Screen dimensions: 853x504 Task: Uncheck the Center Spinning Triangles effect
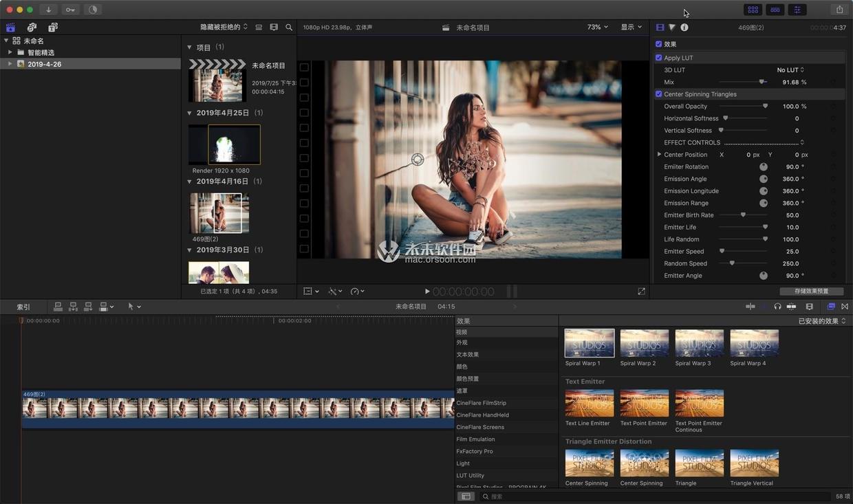(659, 94)
